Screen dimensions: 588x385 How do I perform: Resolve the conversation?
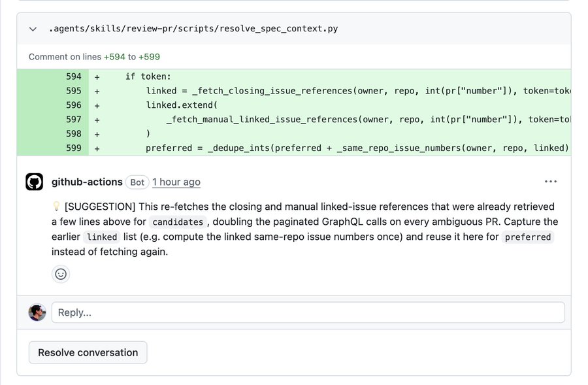point(88,352)
